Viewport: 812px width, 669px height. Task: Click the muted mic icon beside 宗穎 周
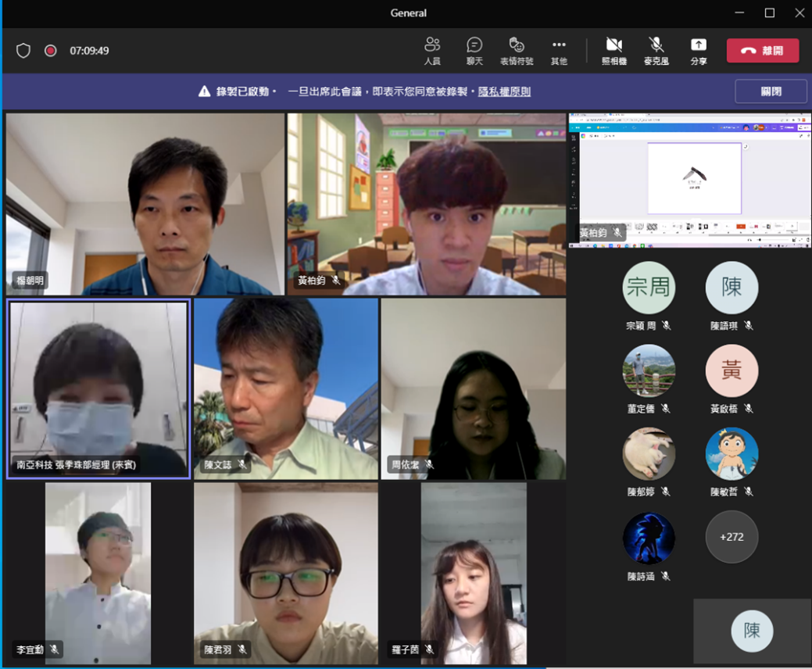pyautogui.click(x=667, y=326)
